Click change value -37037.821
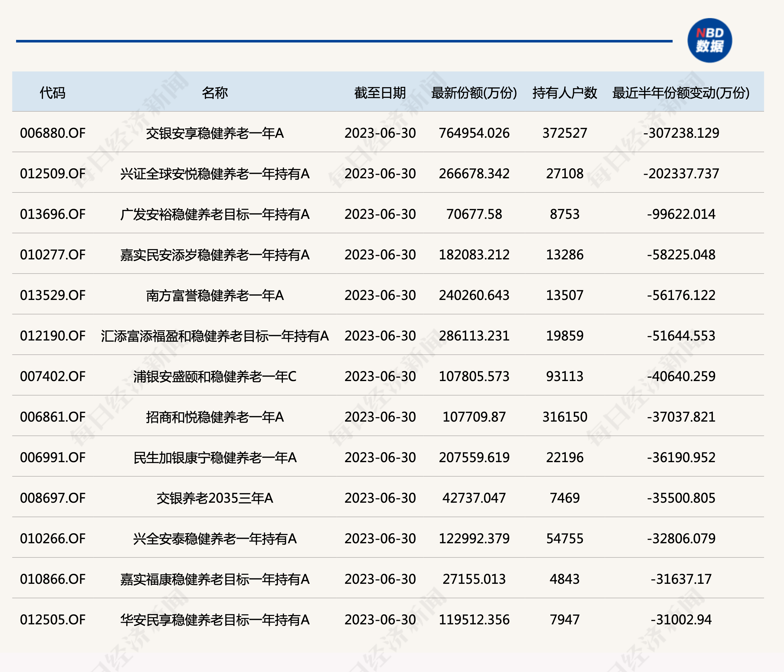Screen dimensions: 784x672 click(681, 417)
